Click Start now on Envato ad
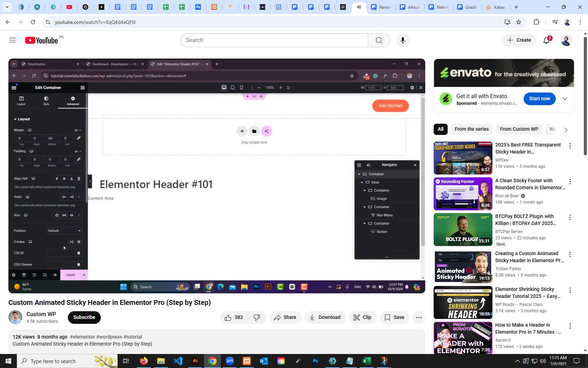 pos(539,99)
